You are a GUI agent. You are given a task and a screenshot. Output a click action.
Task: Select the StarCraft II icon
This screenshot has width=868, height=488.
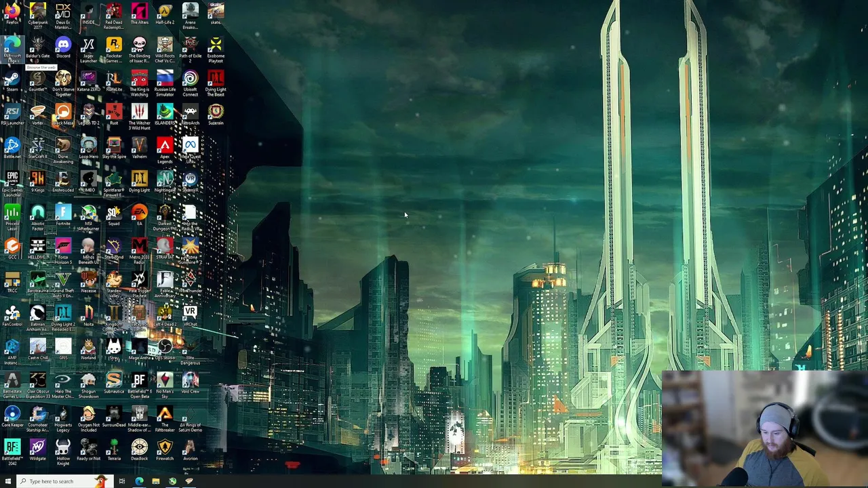pyautogui.click(x=37, y=148)
